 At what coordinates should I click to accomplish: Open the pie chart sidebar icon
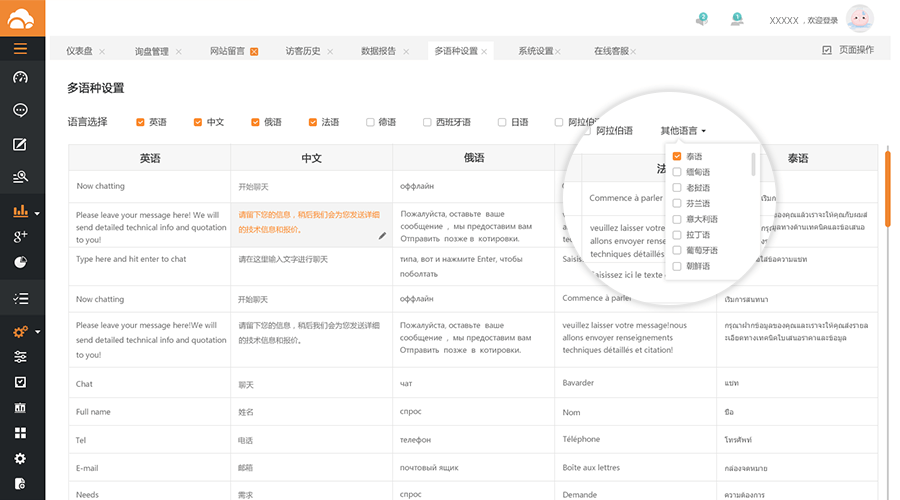click(21, 262)
